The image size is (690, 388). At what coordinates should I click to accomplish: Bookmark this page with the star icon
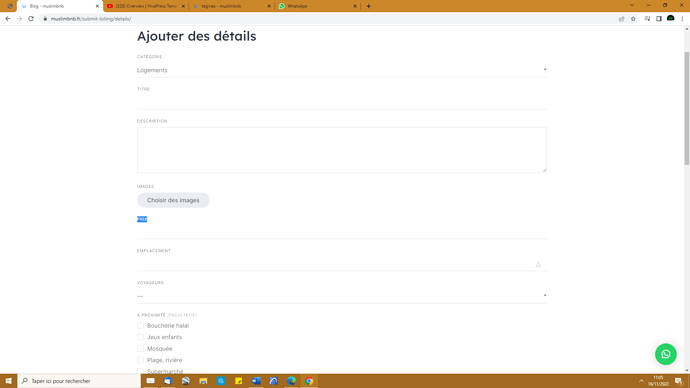pyautogui.click(x=633, y=19)
